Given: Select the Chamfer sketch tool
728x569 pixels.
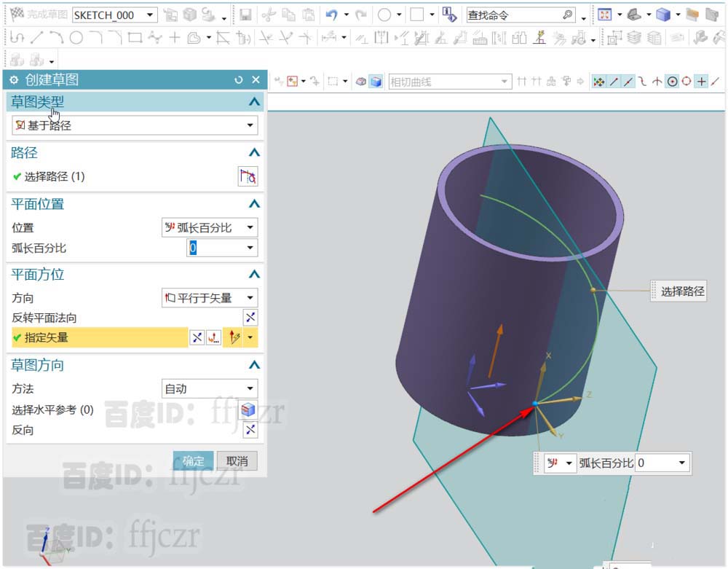Looking at the screenshot, I should (115, 38).
